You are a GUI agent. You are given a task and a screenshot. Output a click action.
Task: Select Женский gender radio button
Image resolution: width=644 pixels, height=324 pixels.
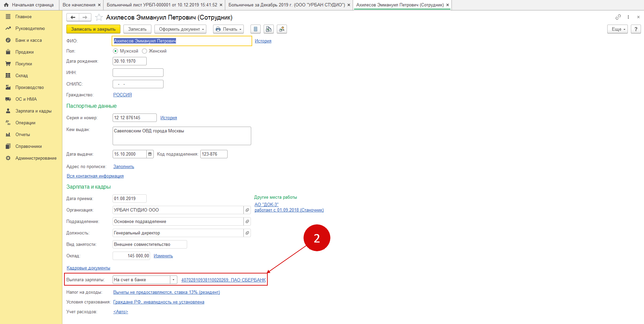pyautogui.click(x=145, y=51)
